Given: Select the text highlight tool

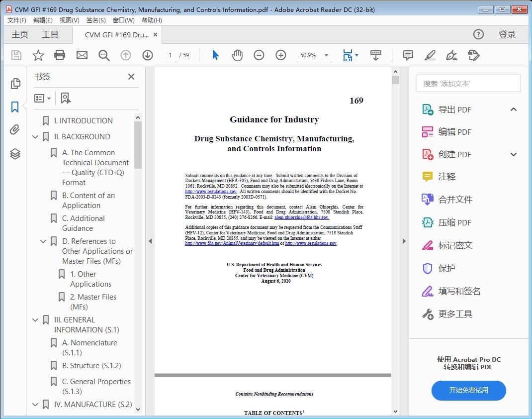Looking at the screenshot, I should tap(430, 56).
